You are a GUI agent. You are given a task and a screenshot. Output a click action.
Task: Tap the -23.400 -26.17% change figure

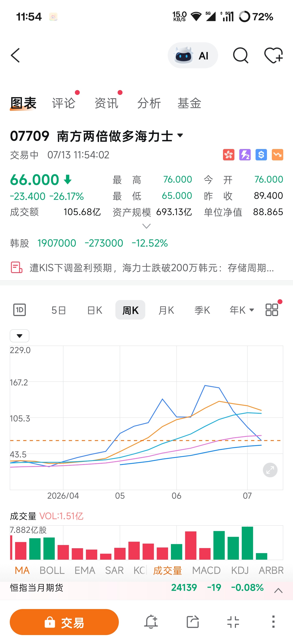[47, 196]
